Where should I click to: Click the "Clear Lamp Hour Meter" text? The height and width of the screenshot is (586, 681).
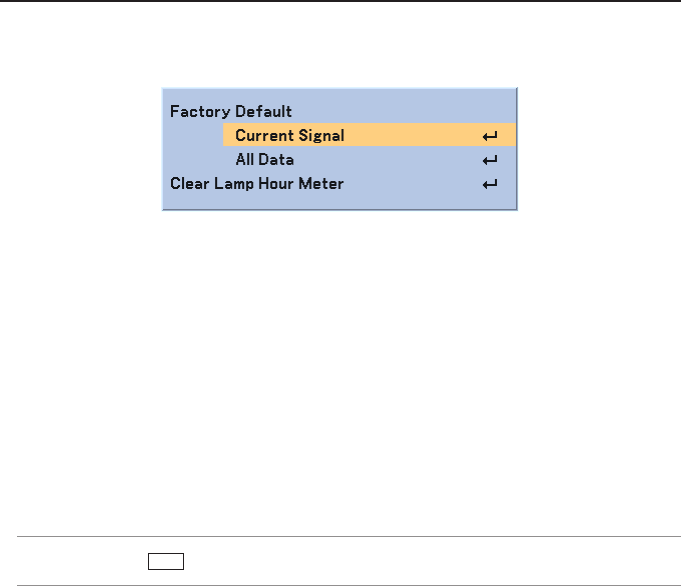coord(257,184)
